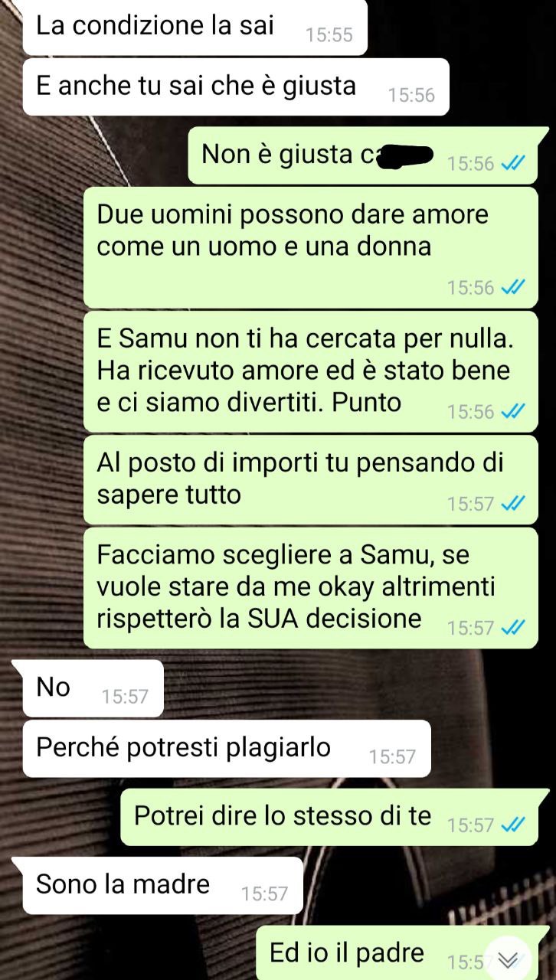Select the 'E anche tu sai che è giusta' bubble
Viewport: 556px width, 980px height.
coord(235,87)
